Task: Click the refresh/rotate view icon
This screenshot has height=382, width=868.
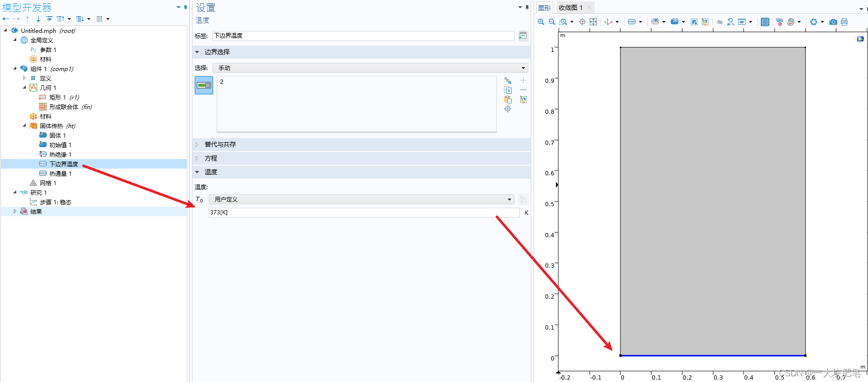Action: click(x=814, y=22)
